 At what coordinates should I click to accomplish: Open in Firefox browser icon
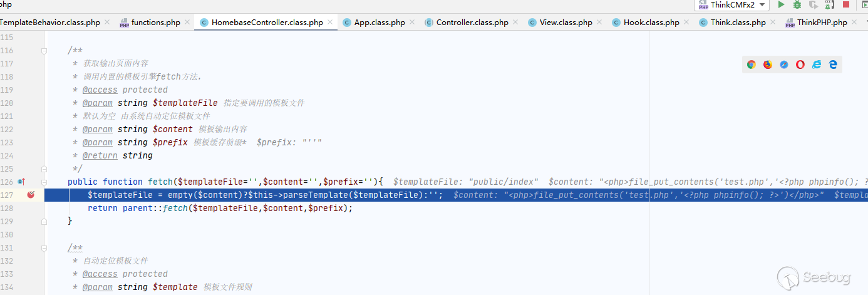(768, 65)
